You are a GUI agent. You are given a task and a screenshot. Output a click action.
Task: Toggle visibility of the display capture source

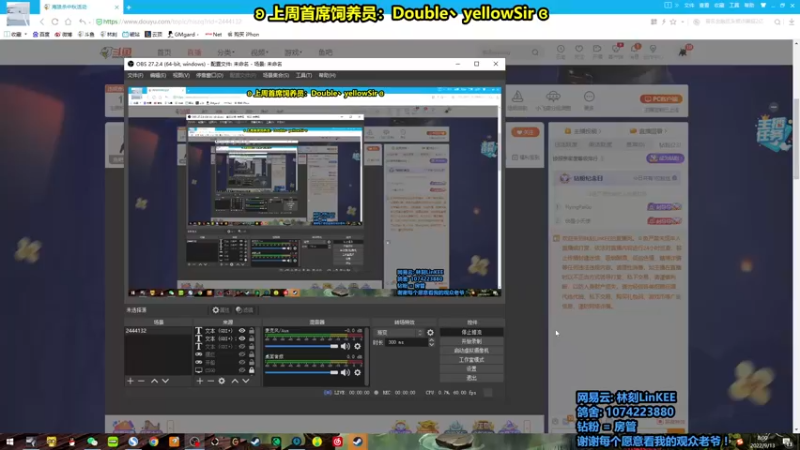tap(242, 370)
